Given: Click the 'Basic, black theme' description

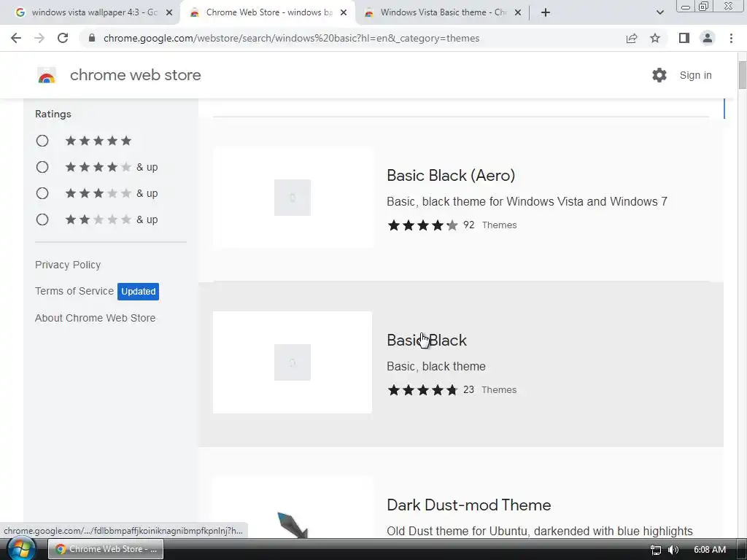Looking at the screenshot, I should tap(436, 366).
